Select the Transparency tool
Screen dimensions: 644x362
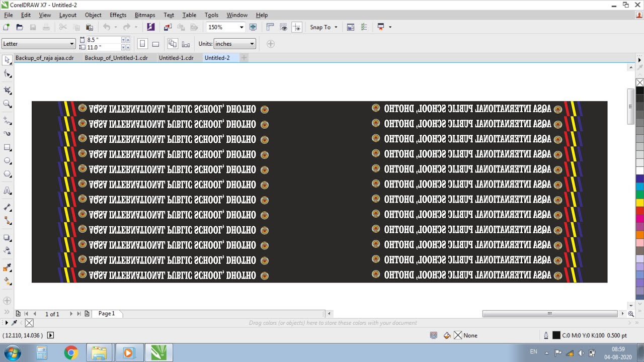[x=7, y=250]
